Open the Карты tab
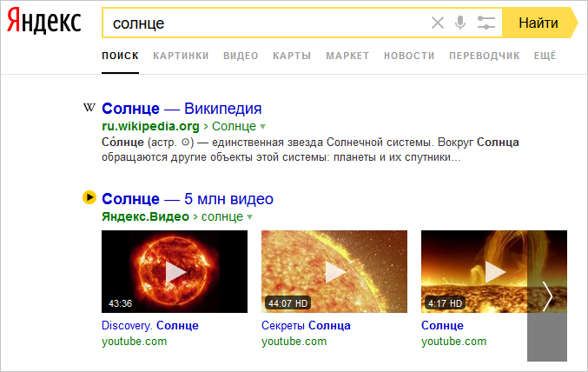 point(292,56)
